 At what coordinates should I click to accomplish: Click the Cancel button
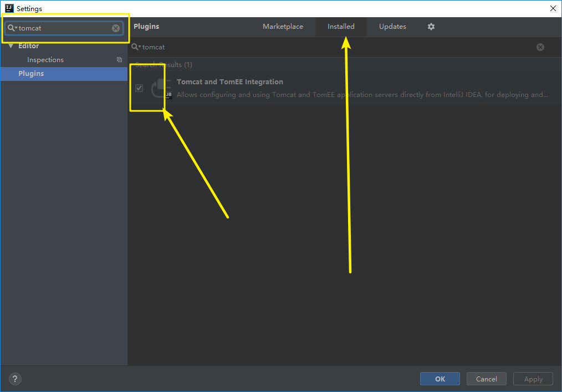(x=487, y=379)
